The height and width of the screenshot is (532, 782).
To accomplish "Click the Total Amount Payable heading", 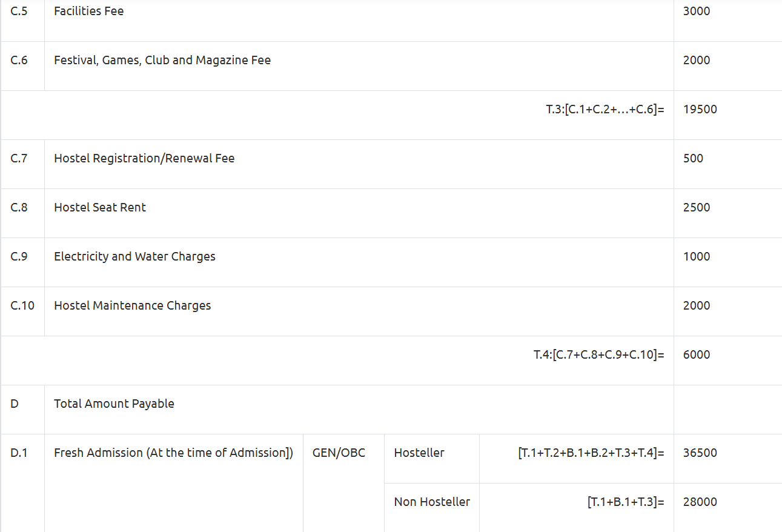I will pos(114,404).
